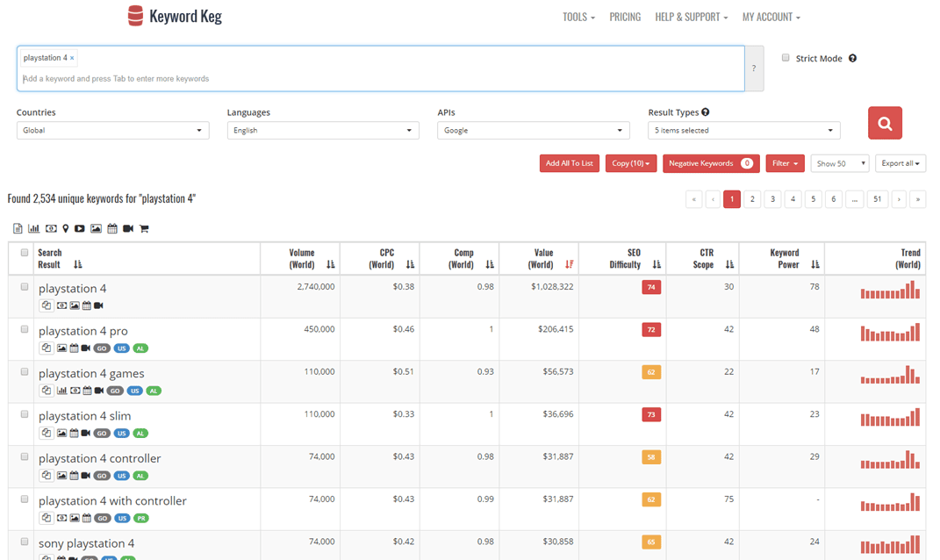Click the PR badge under 'playstation 4 with controller'
The image size is (940, 560).
(141, 519)
